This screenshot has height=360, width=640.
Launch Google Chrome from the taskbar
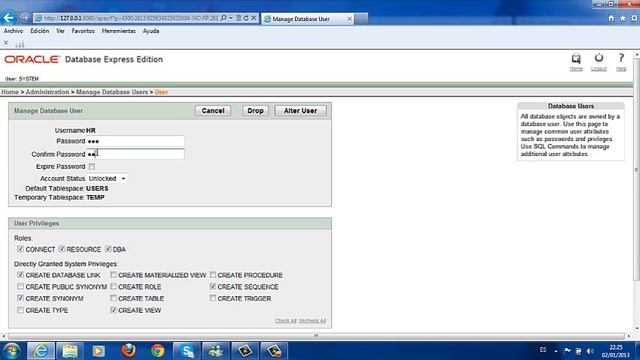[x=158, y=351]
